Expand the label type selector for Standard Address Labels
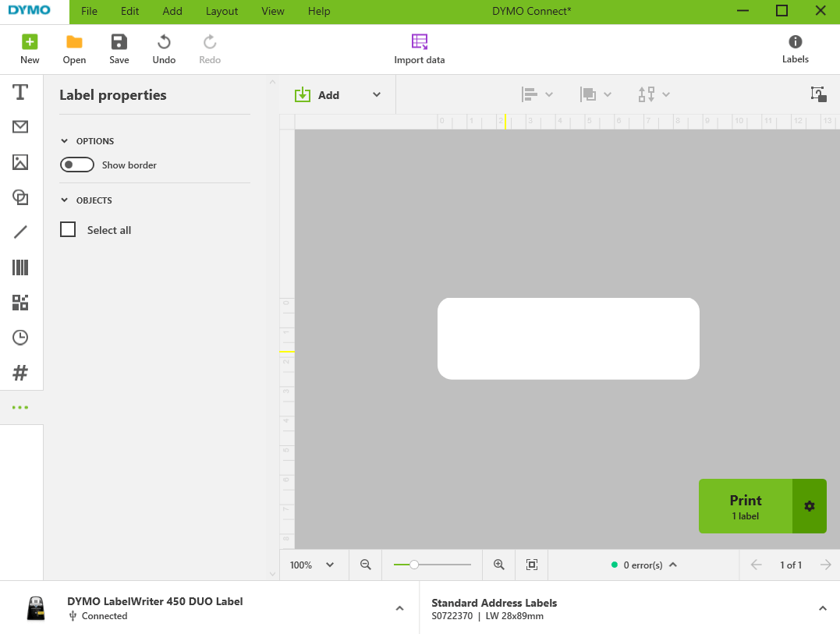Screen dimensions: 840x634 coord(823,608)
